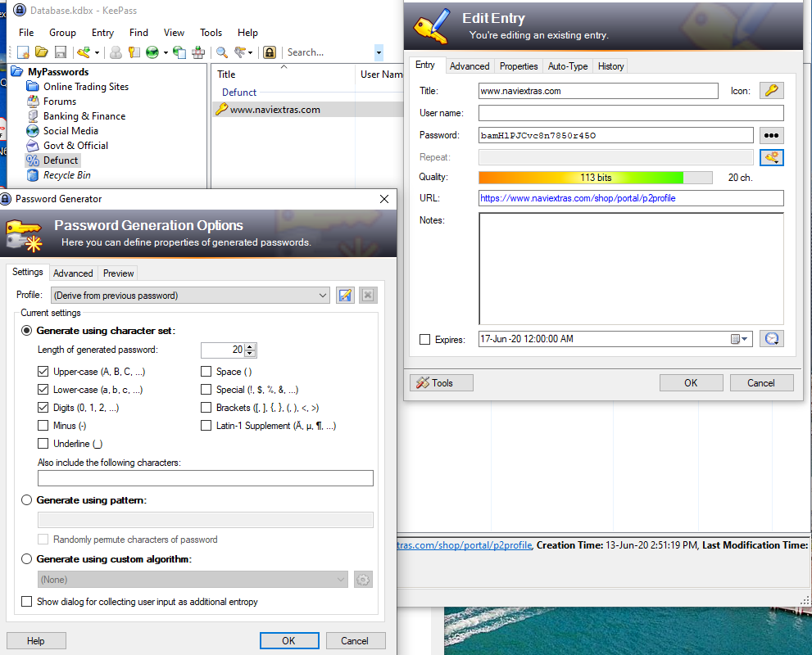Screen dimensions: 812x655
Task: Switch to Advanced tab in Edit Entry
Action: pos(470,66)
